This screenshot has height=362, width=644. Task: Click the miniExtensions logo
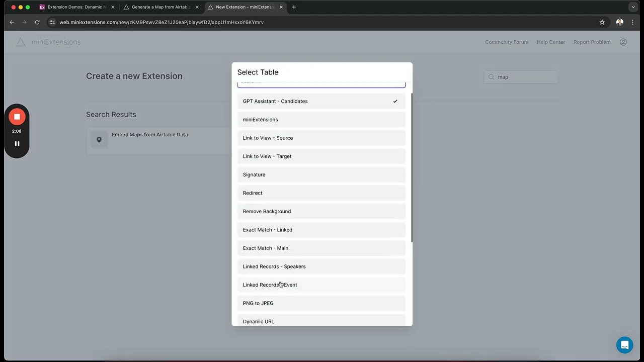48,42
